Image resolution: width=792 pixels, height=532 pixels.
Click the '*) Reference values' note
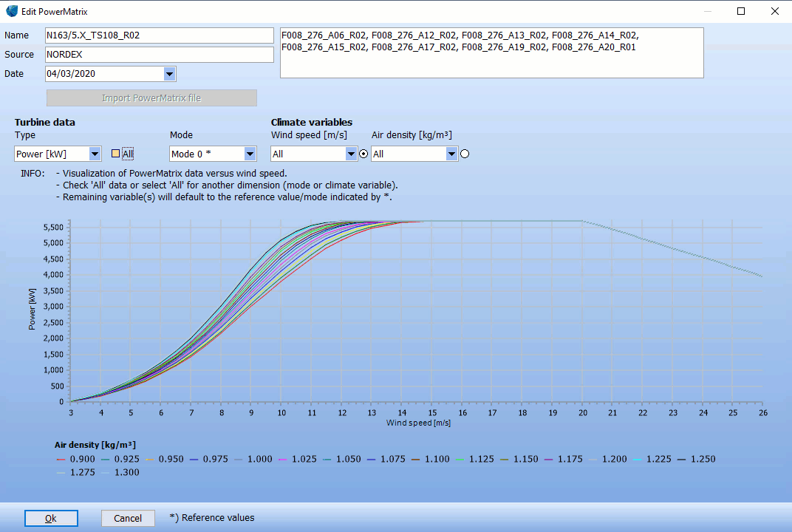(x=211, y=518)
